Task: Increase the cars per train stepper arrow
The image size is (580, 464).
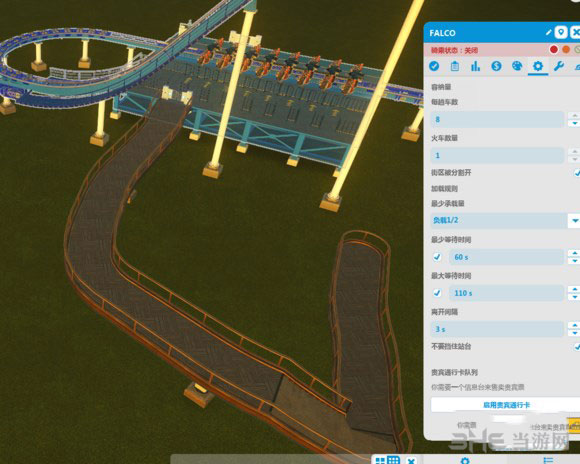Action: pyautogui.click(x=574, y=115)
